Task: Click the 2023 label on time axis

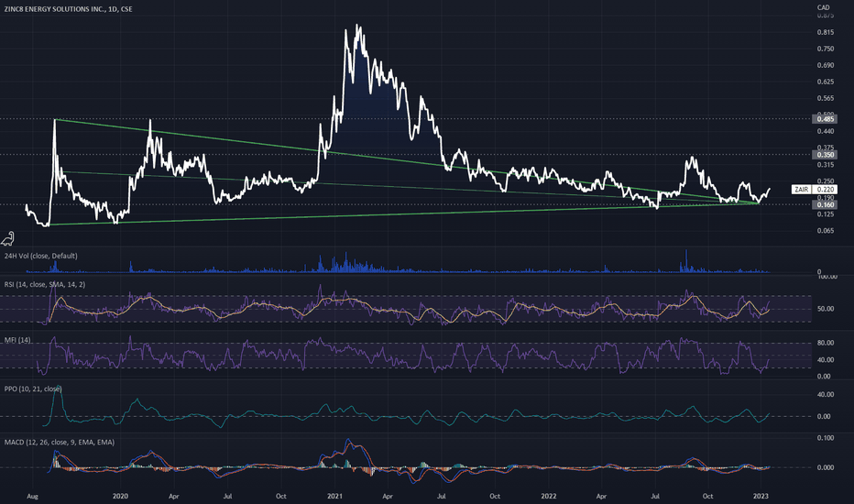Action: pos(761,497)
